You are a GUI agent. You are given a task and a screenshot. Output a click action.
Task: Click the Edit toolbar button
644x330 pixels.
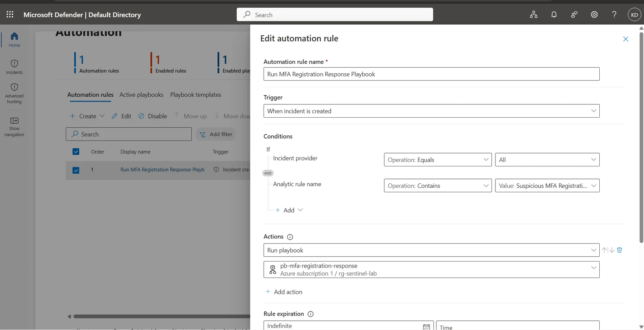tap(122, 116)
